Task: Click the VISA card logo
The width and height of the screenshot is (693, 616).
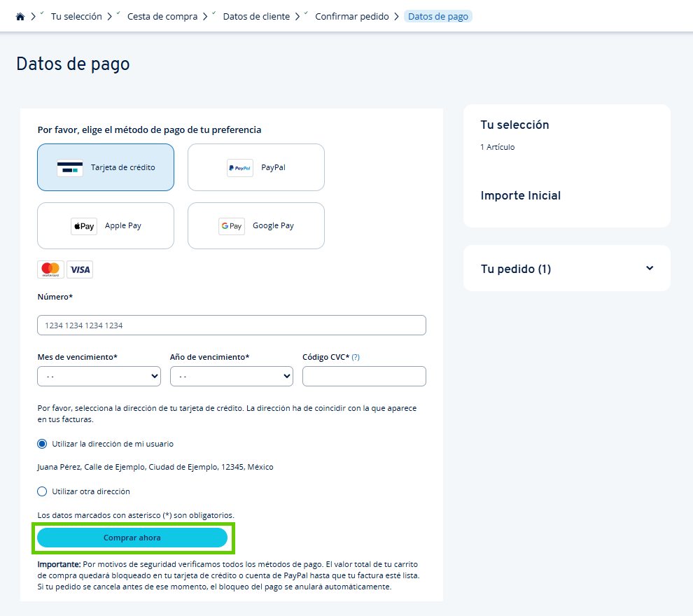Action: click(x=79, y=269)
